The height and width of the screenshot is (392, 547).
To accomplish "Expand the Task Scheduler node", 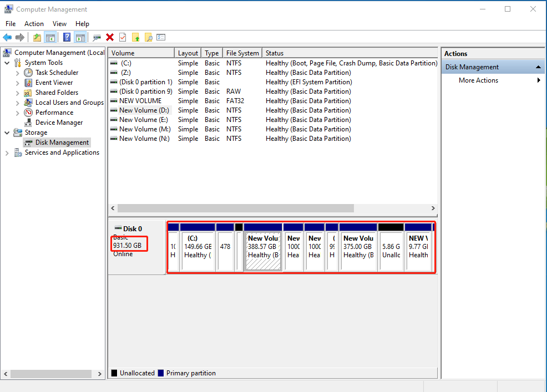I will point(17,73).
